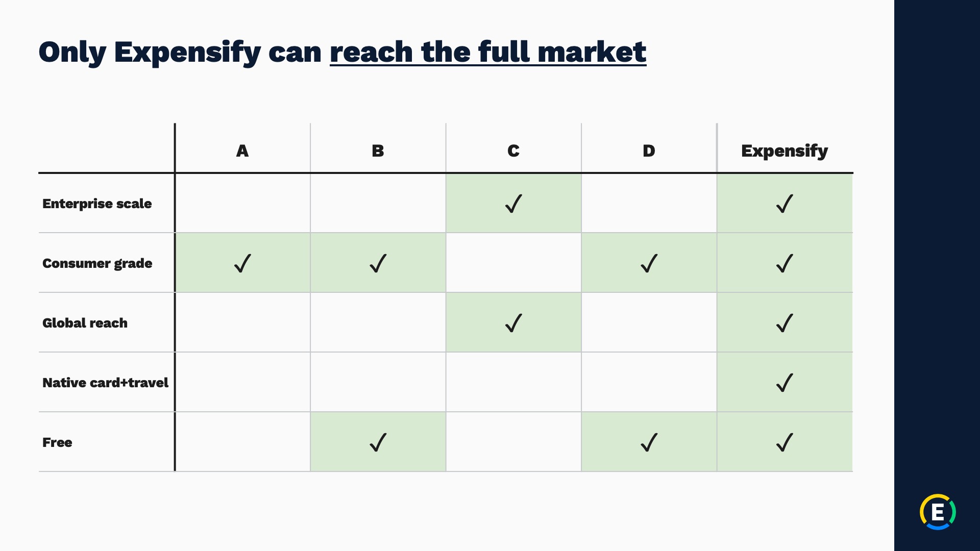Click column C's Global reach checkmark
980x551 pixels.
point(513,323)
